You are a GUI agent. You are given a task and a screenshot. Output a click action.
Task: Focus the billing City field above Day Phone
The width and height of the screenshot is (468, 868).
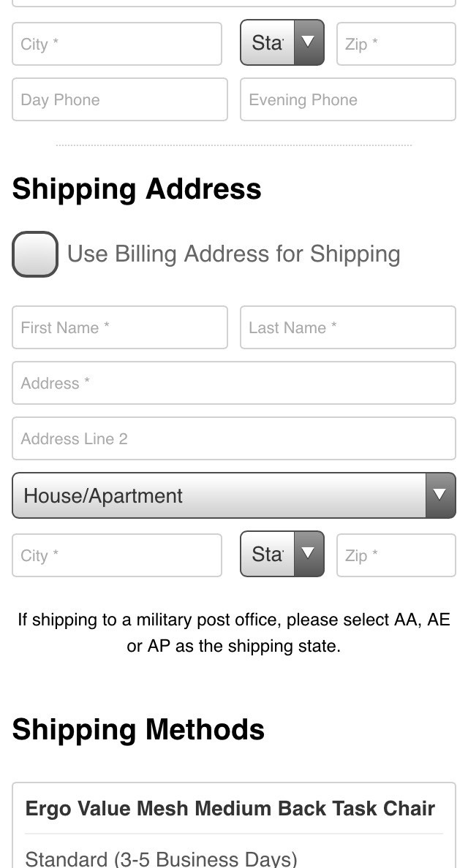116,44
